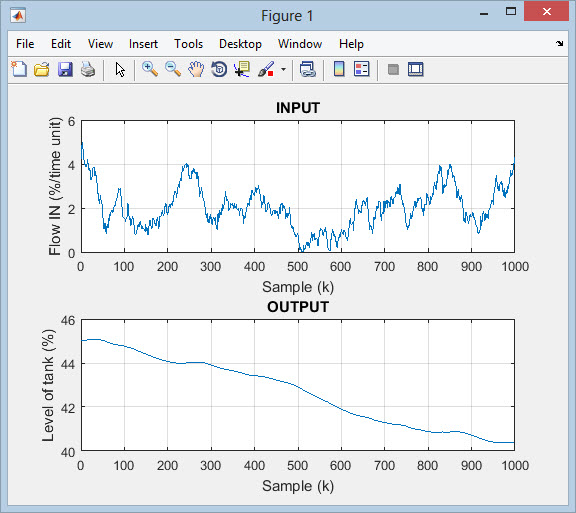Activate the Zoom In tool

150,69
